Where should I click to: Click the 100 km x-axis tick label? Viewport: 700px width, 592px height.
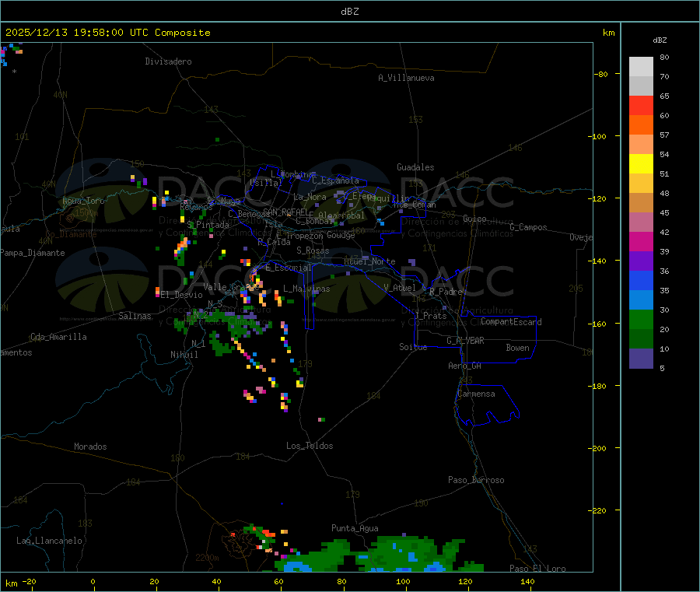[x=403, y=581]
